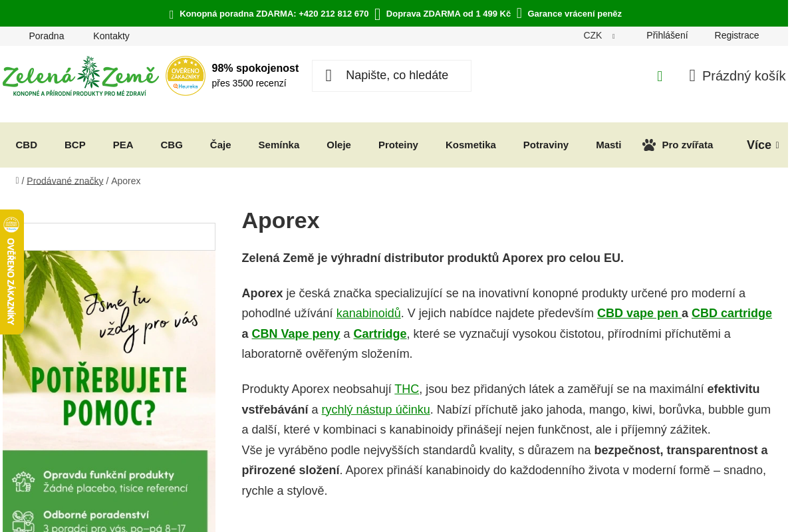Open the Masti category

coord(608,145)
